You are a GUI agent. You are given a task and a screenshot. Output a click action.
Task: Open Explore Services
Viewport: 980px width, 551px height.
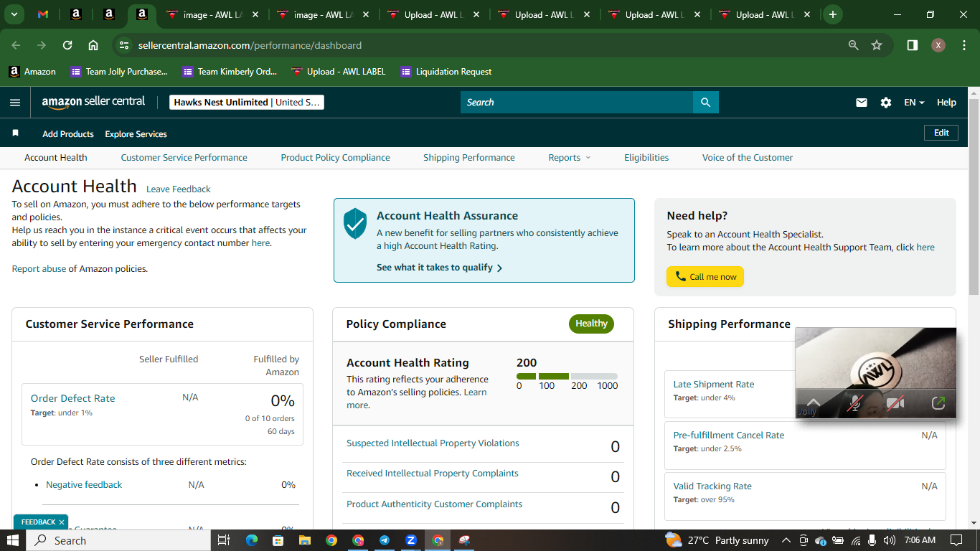tap(136, 134)
